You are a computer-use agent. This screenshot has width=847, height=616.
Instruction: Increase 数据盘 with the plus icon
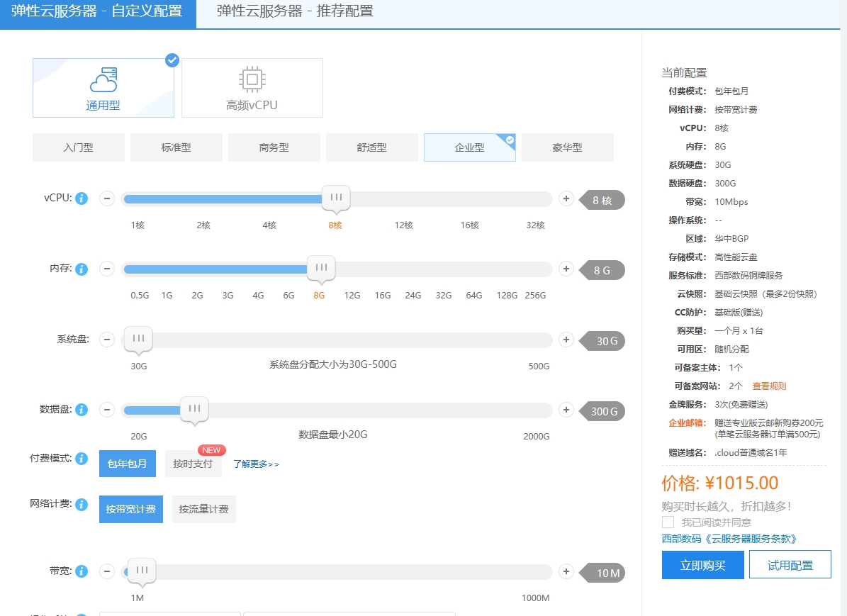pyautogui.click(x=566, y=410)
